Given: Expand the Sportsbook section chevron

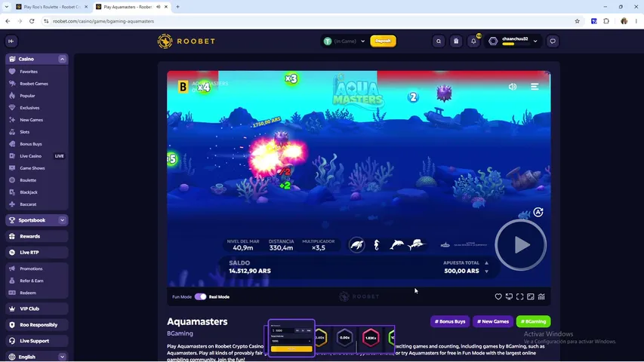Looking at the screenshot, I should pyautogui.click(x=62, y=220).
